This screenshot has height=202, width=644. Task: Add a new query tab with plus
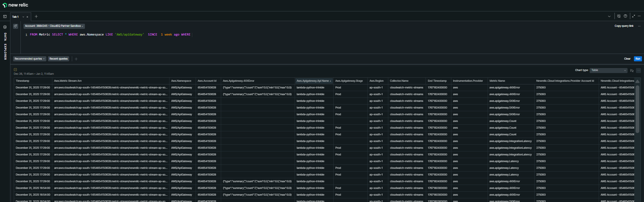click(36, 16)
